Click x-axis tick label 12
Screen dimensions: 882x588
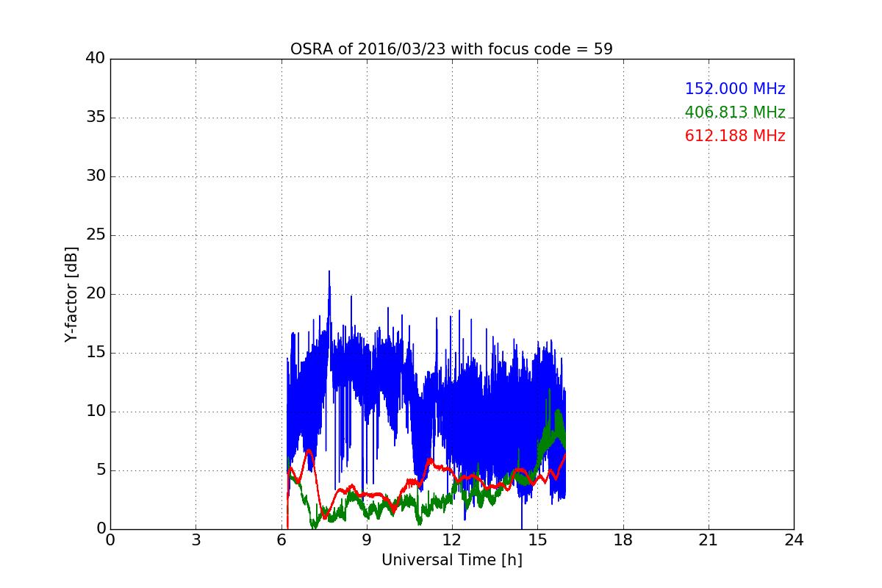452,540
